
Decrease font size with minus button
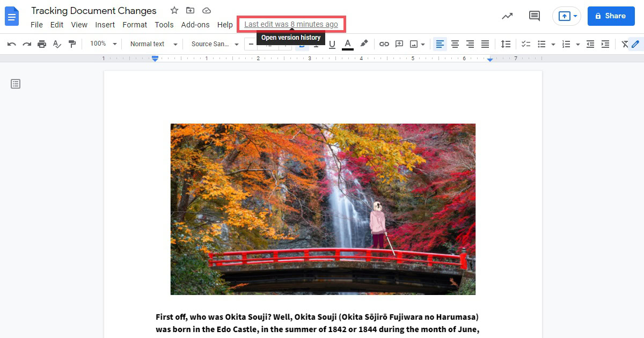click(251, 44)
